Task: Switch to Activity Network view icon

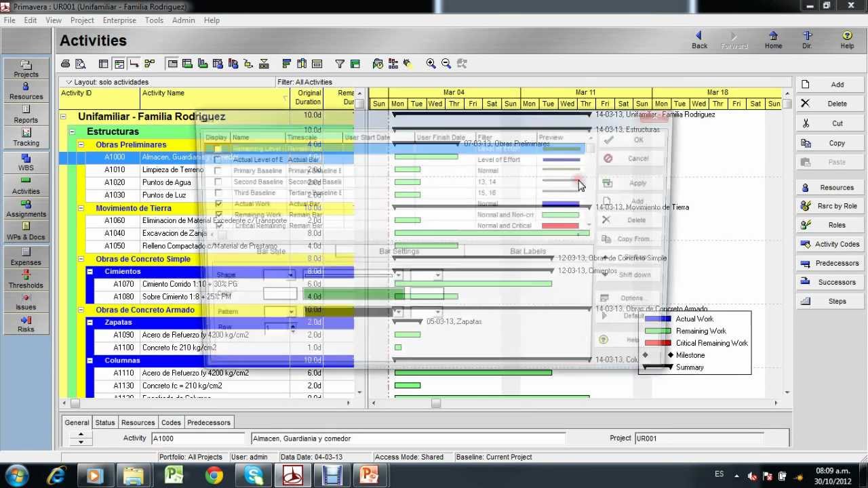Action: [x=149, y=64]
